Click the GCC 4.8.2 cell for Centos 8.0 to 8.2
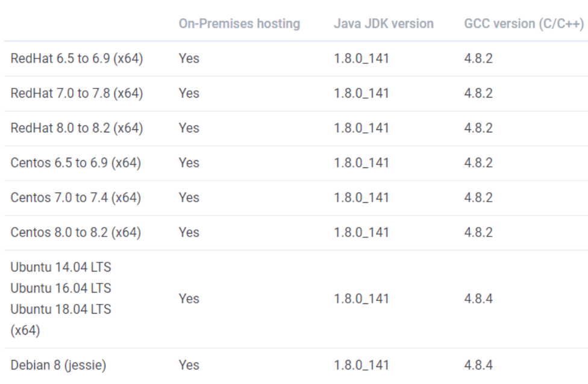Image resolution: width=588 pixels, height=384 pixels. (478, 232)
